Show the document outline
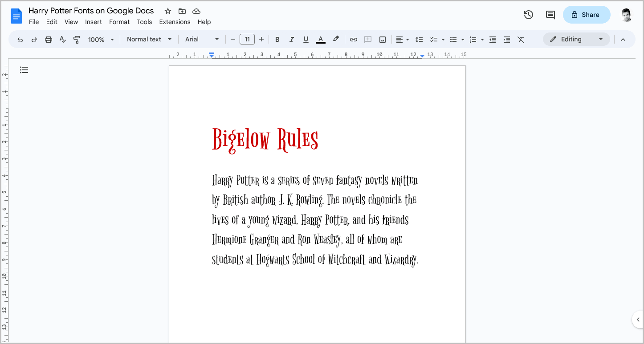 [24, 70]
